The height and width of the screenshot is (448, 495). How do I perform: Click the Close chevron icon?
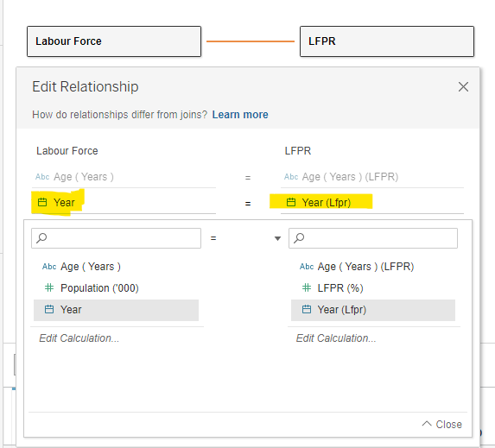click(427, 424)
